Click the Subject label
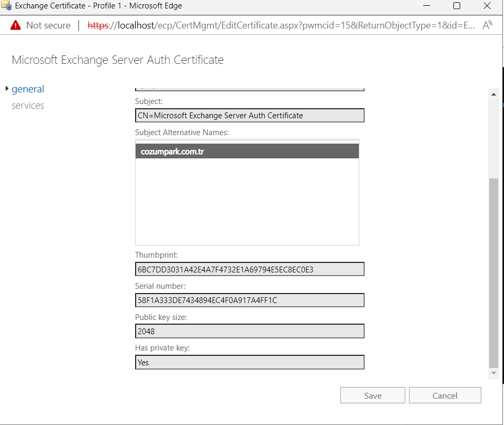The width and height of the screenshot is (504, 425). click(148, 101)
